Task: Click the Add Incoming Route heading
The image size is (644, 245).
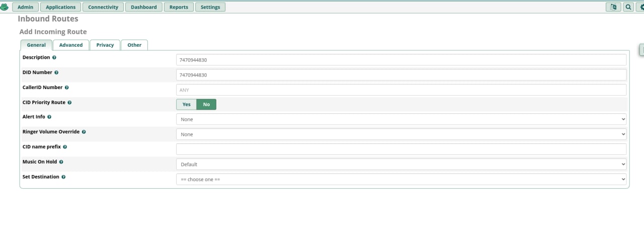Action: click(x=53, y=32)
